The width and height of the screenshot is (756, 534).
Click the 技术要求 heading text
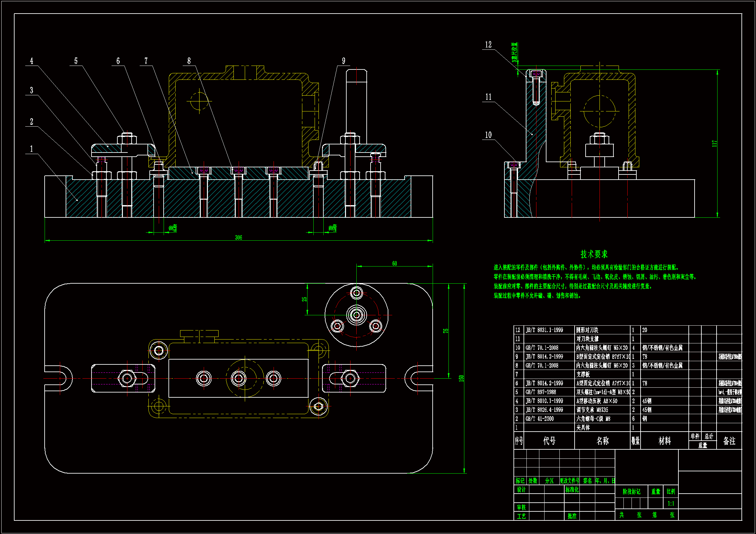[594, 254]
